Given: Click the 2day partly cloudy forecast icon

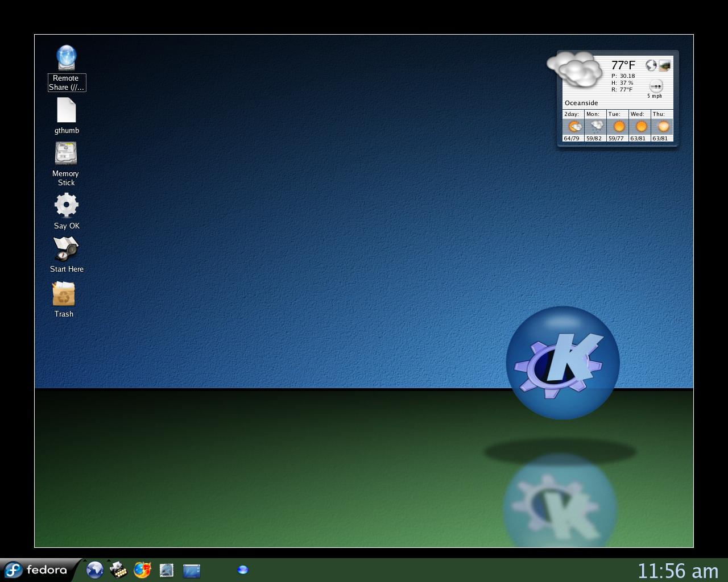Looking at the screenshot, I should point(574,126).
